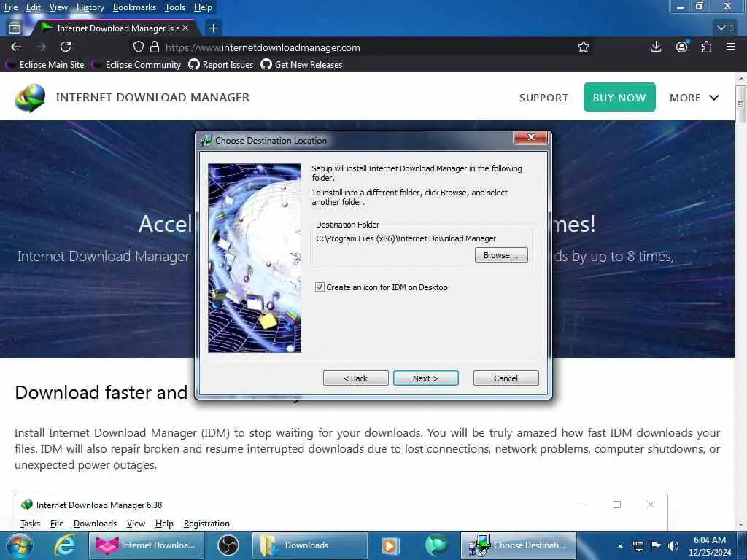Go forward in browser history

[41, 47]
